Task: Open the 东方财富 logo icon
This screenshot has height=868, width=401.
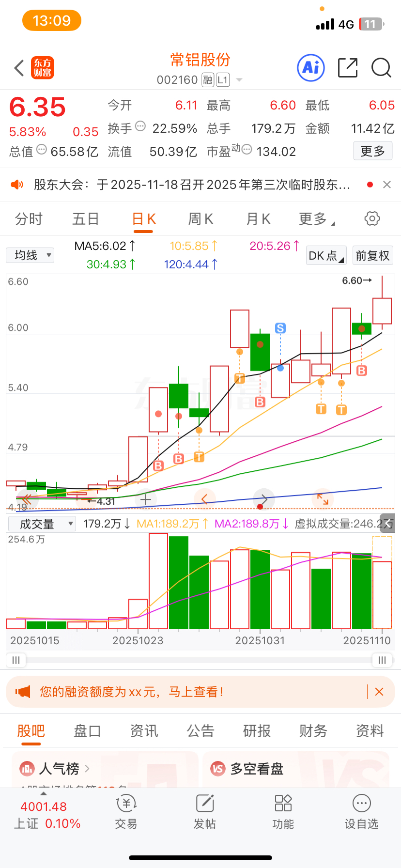Action: pos(43,68)
